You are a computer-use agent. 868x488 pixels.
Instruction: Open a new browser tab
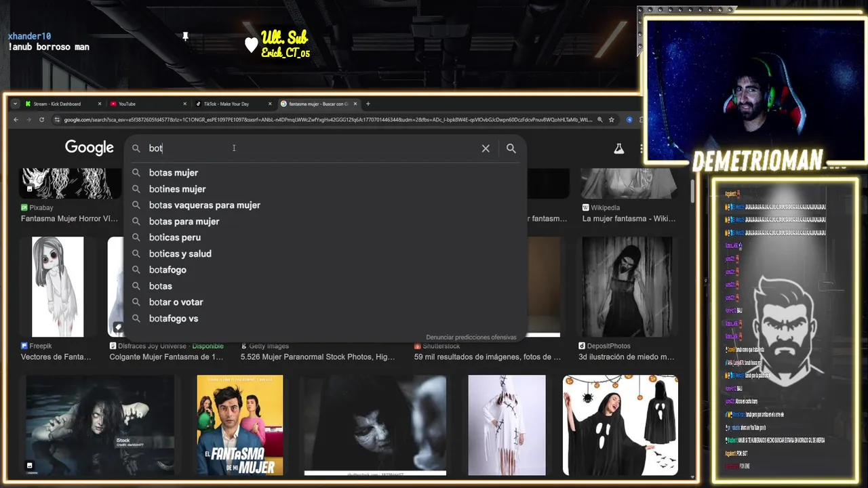pos(368,104)
